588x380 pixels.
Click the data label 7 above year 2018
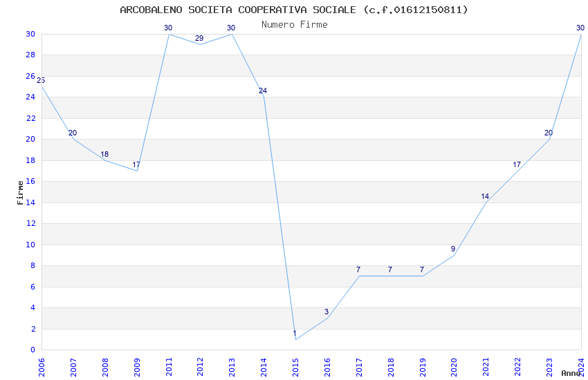pyautogui.click(x=390, y=269)
